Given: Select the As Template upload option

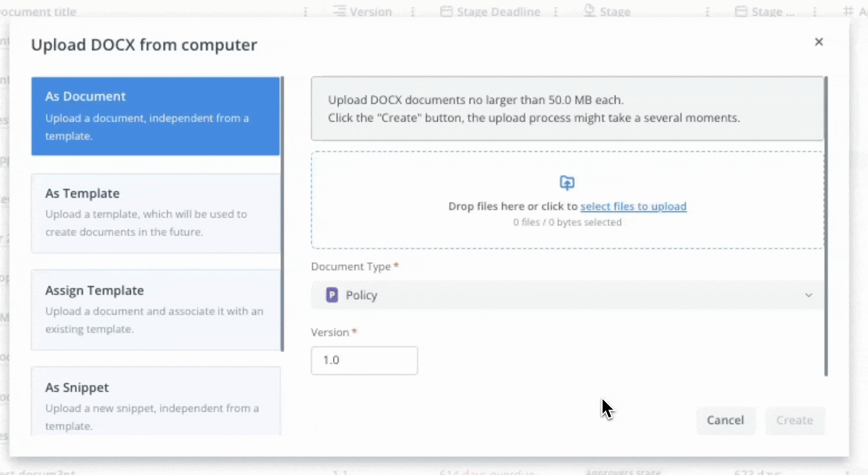Looking at the screenshot, I should tap(155, 213).
